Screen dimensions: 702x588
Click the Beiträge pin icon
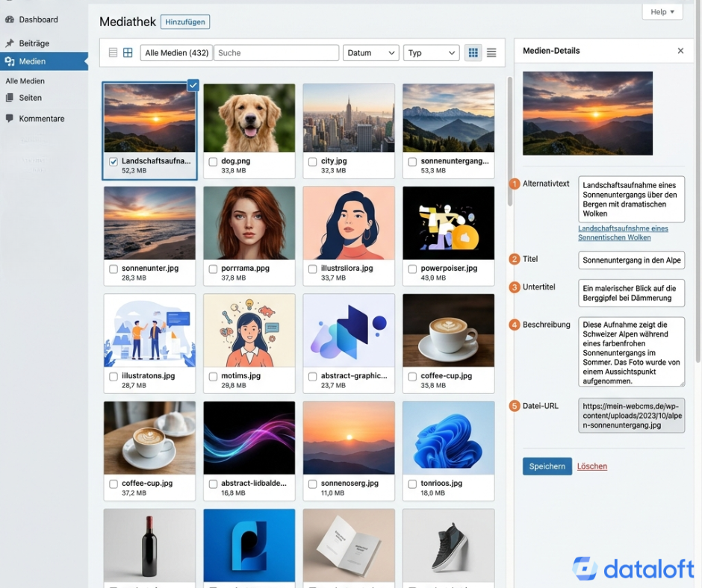(x=10, y=43)
